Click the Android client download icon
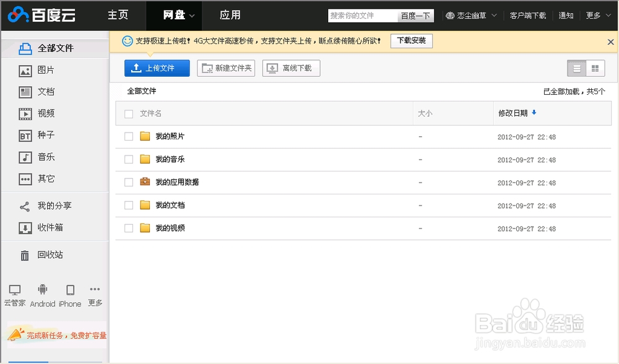The width and height of the screenshot is (619, 364). pos(43,289)
